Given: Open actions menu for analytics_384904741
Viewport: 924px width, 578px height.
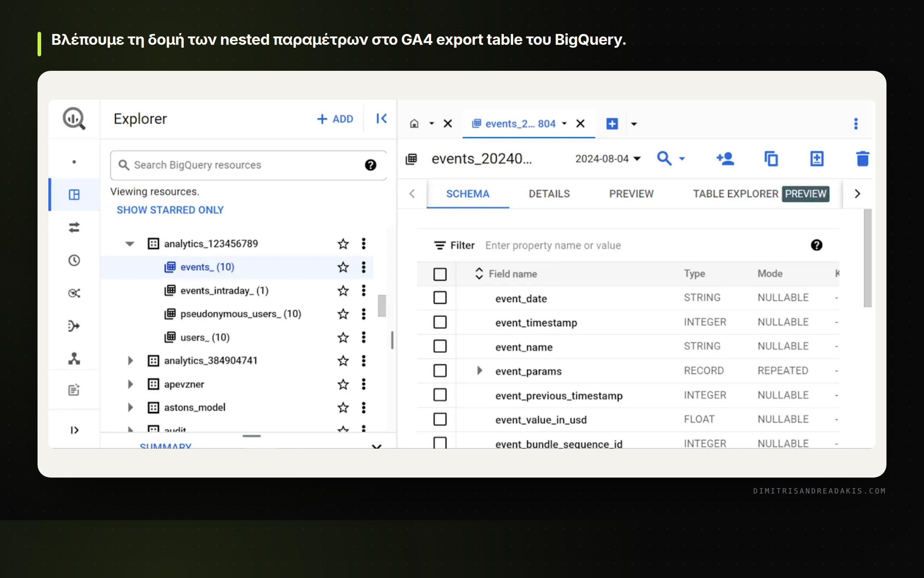Looking at the screenshot, I should [x=363, y=361].
